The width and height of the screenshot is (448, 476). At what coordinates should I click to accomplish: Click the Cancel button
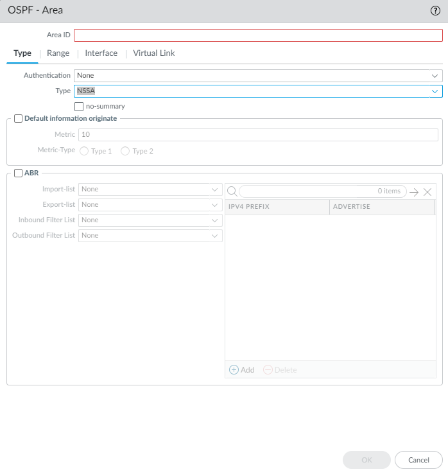coord(418,460)
